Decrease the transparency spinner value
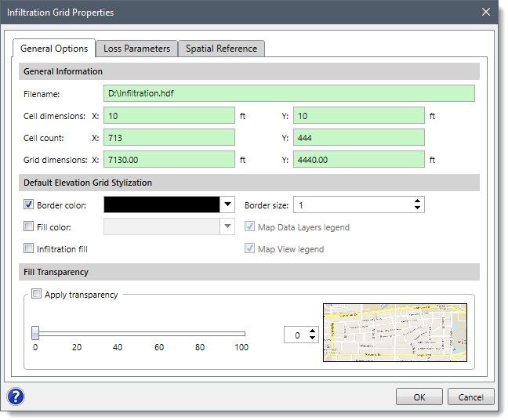The width and height of the screenshot is (508, 420). point(312,338)
